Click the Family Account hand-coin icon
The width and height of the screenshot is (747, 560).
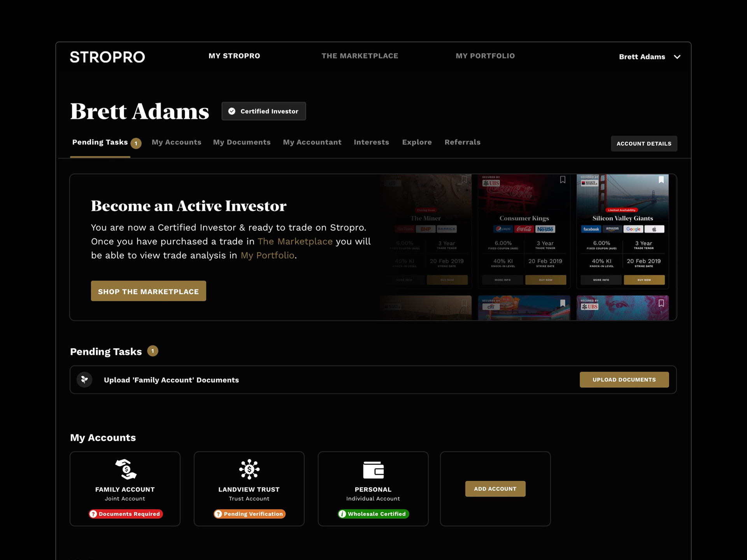[126, 469]
